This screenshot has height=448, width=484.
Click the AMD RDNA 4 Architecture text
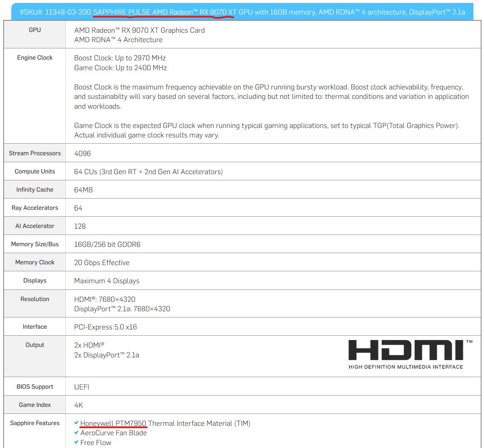pyautogui.click(x=118, y=40)
